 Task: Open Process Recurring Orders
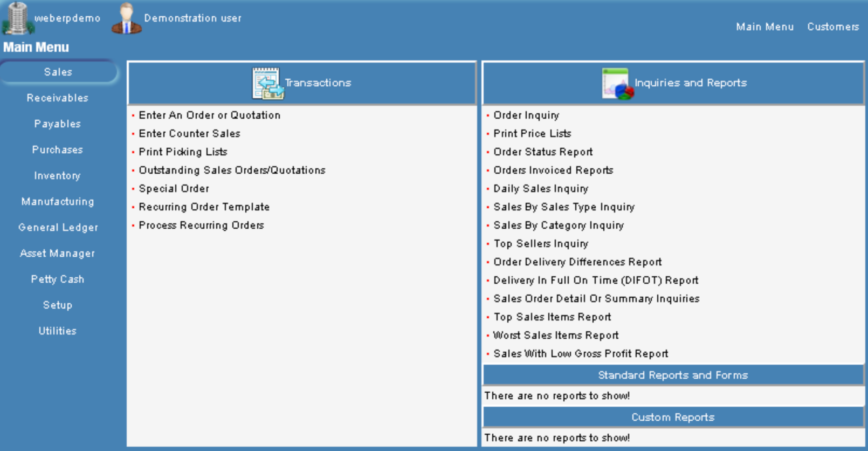[x=201, y=225]
